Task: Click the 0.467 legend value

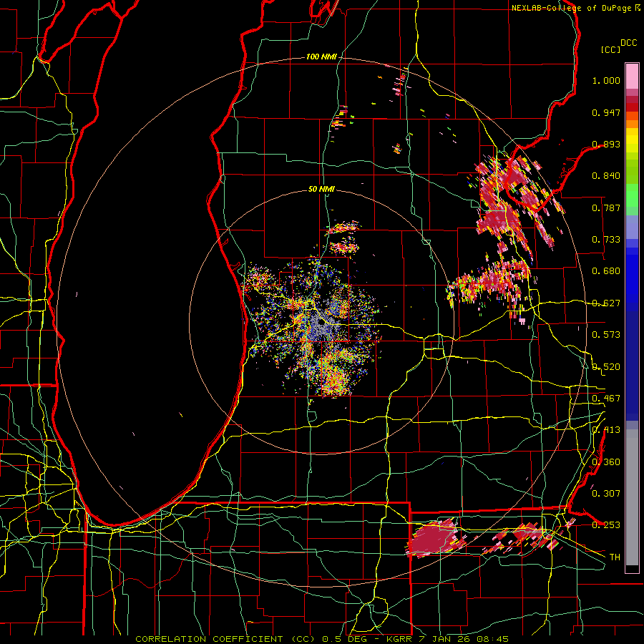Action: pos(606,399)
